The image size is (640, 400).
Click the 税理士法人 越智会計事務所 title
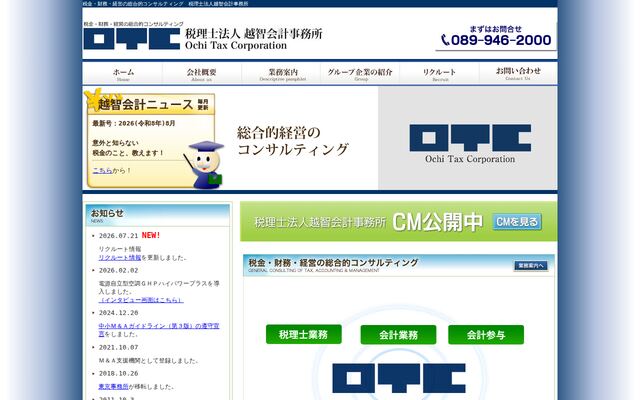(253, 33)
